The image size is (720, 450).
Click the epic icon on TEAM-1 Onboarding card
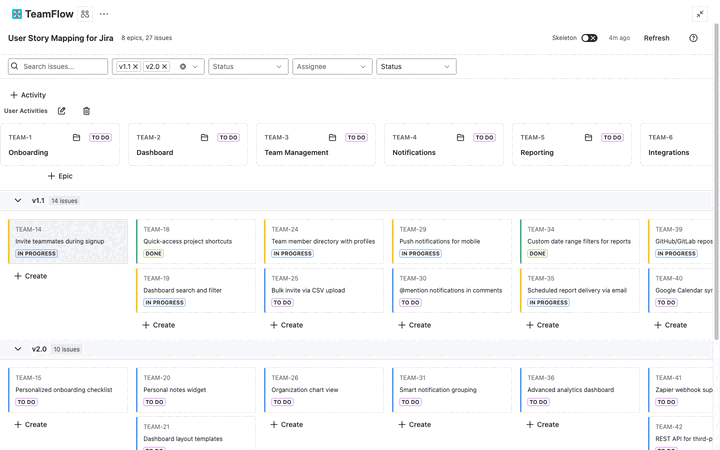click(77, 137)
